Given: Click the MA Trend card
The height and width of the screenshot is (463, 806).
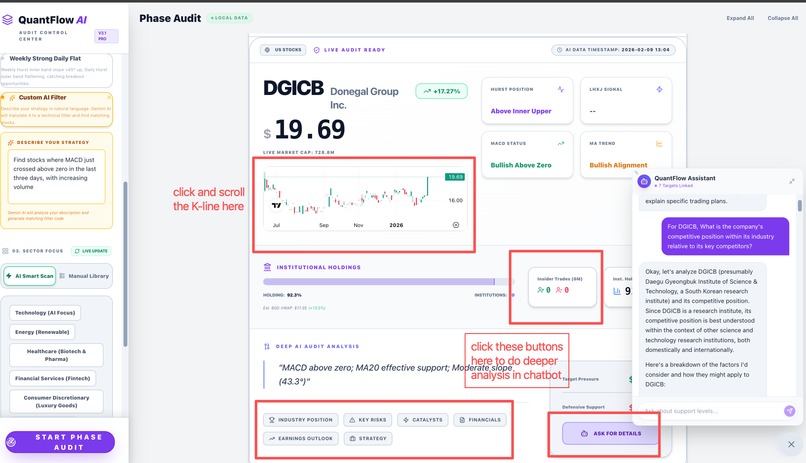Looking at the screenshot, I should tap(626, 155).
